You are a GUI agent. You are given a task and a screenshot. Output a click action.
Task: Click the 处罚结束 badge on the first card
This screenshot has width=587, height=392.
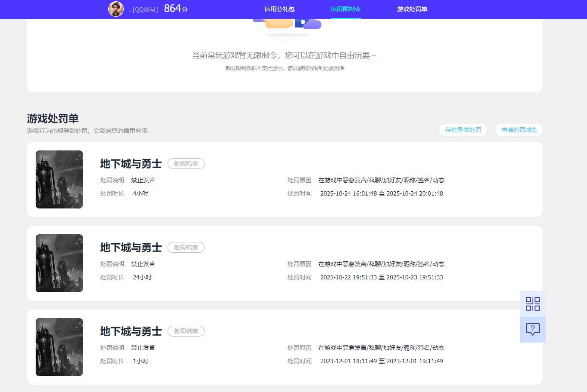coord(186,163)
